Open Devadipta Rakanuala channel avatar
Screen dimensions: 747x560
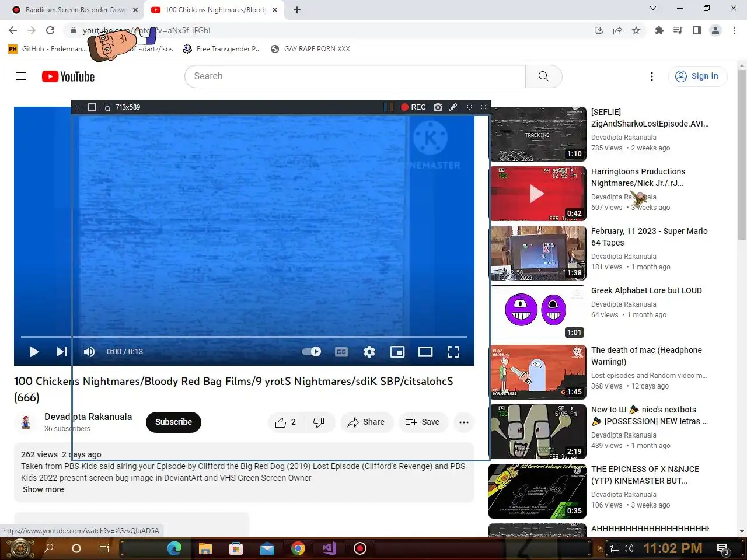[26, 422]
